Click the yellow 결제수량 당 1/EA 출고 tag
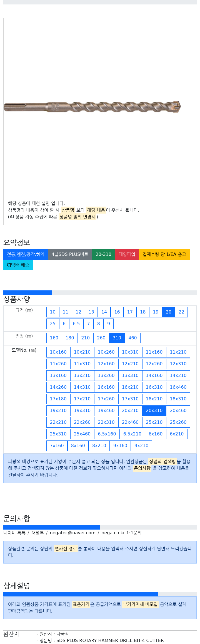Screen dimensions: 200x644 [164, 254]
